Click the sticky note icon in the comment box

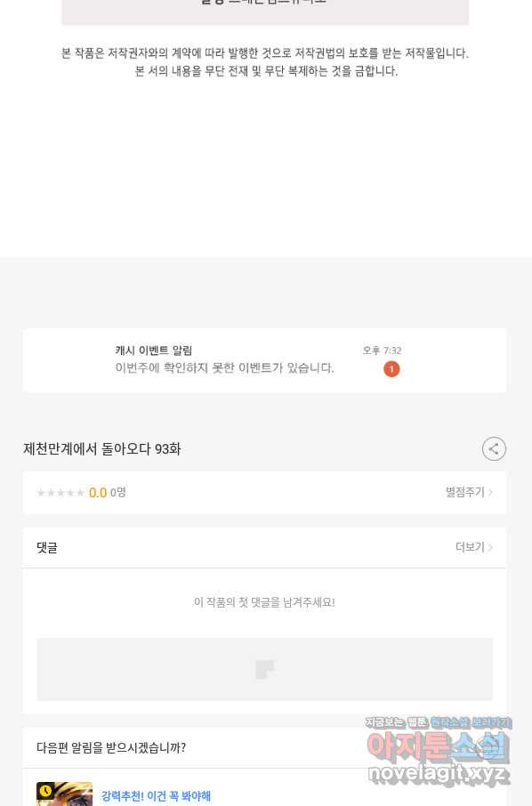[x=265, y=669]
